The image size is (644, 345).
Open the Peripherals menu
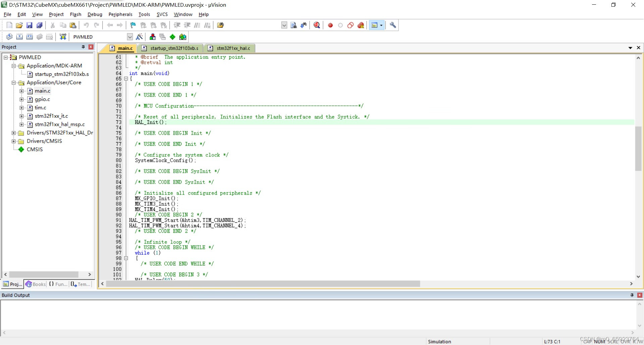click(120, 14)
